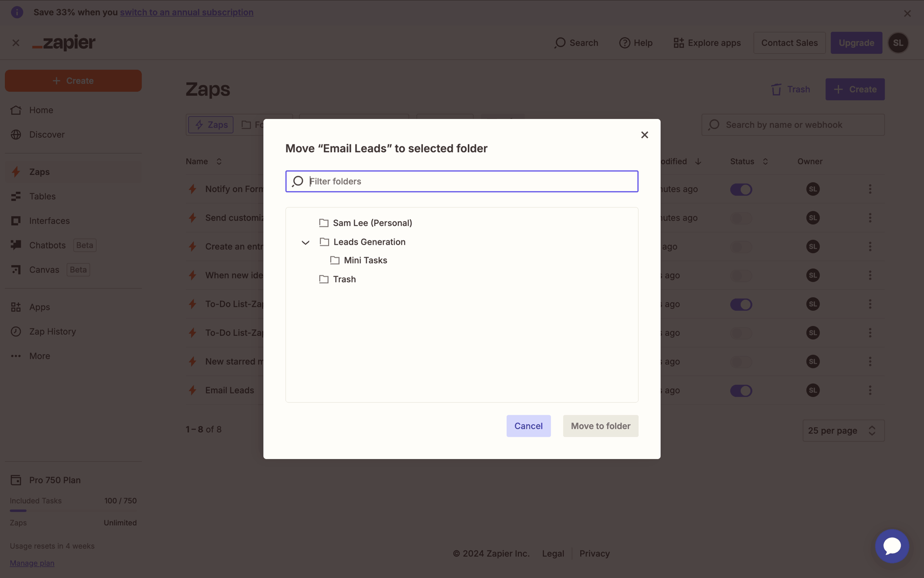Open Tables in sidebar
Viewport: 924px width, 578px height.
73,197
